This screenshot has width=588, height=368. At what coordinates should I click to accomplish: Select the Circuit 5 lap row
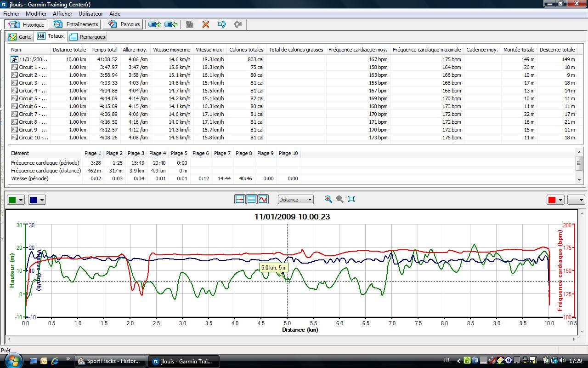click(x=294, y=98)
